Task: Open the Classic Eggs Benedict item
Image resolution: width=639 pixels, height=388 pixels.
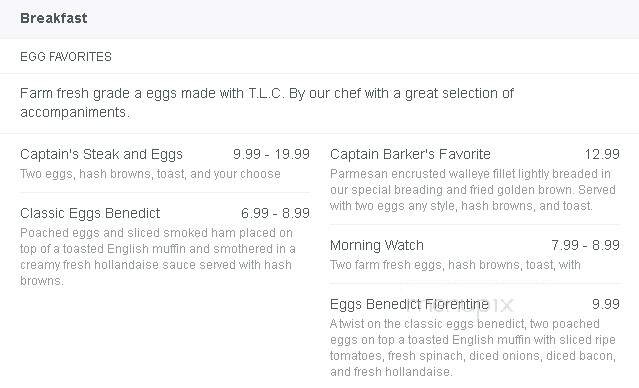Action: (90, 213)
